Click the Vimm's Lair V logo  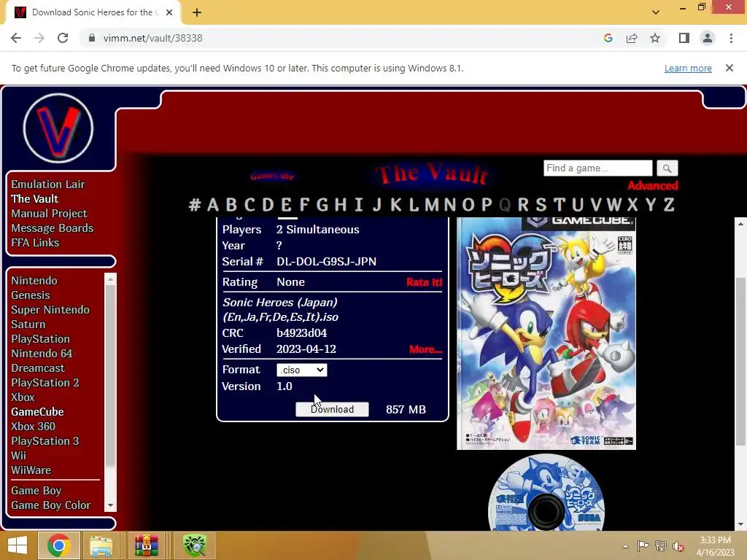pyautogui.click(x=58, y=128)
